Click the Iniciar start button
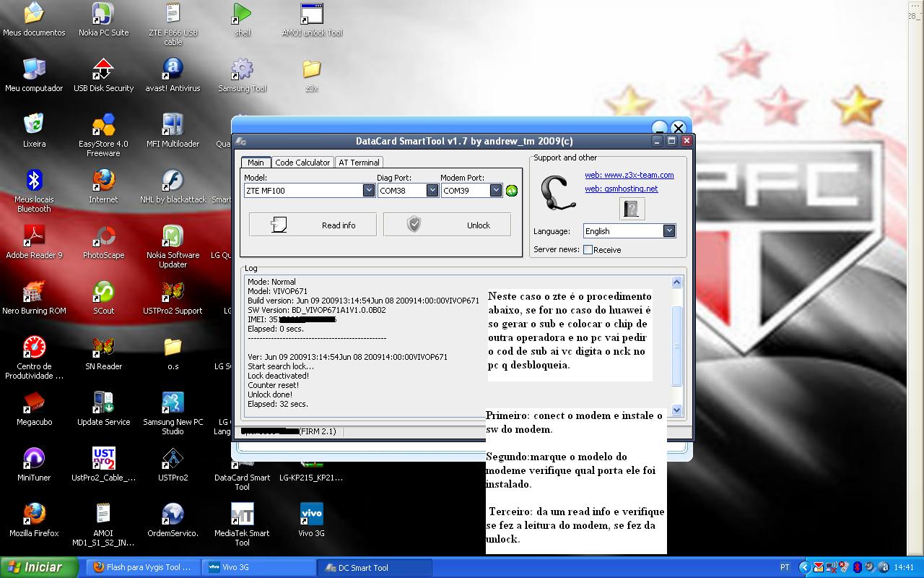This screenshot has height=578, width=924. [x=39, y=567]
